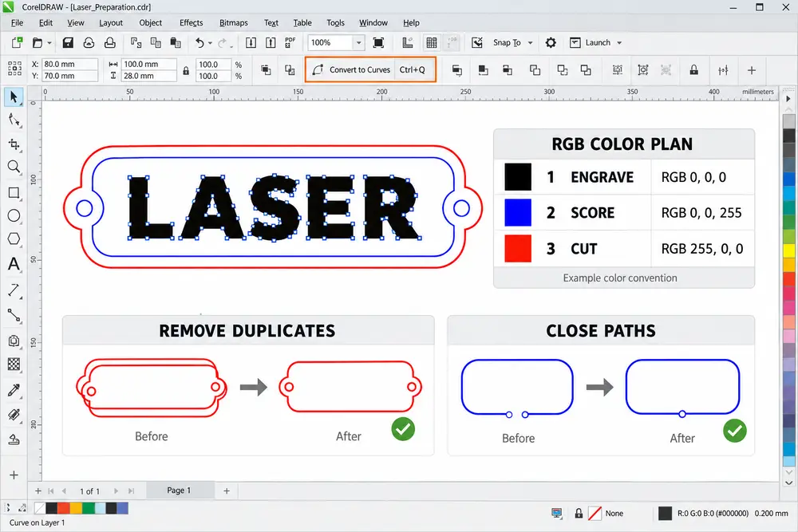Expand the Open folder dropdown arrow
The image size is (798, 532).
(49, 43)
